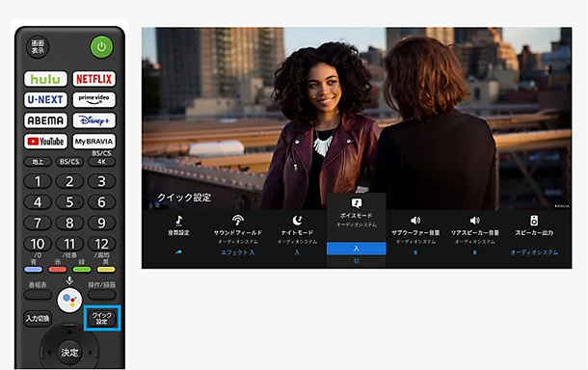Tap number 6 on the remote
The width and height of the screenshot is (588, 370).
tap(101, 202)
